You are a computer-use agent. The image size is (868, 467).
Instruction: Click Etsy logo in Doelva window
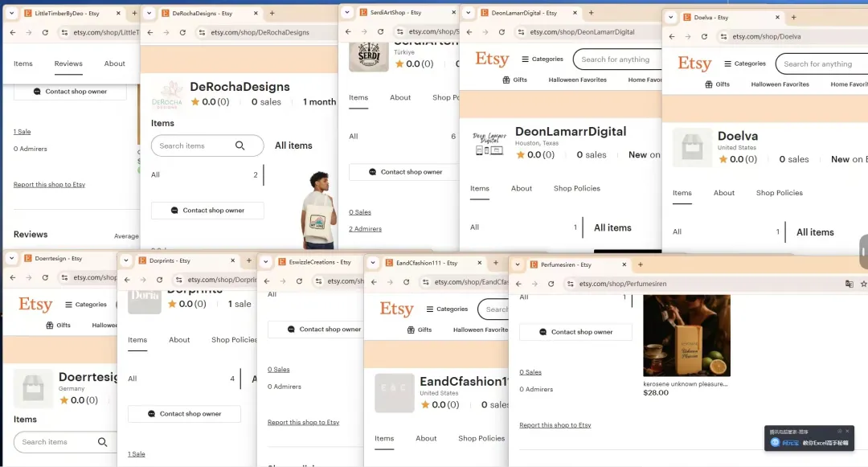click(x=694, y=63)
